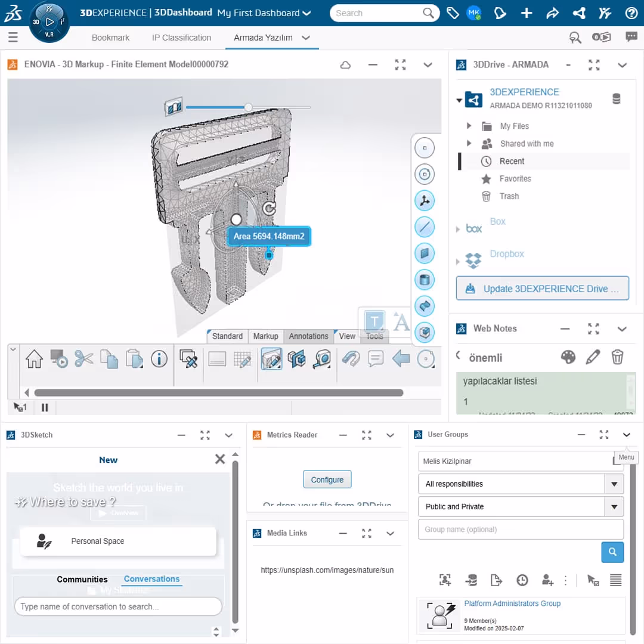Select the Markup toolbar tab

265,336
